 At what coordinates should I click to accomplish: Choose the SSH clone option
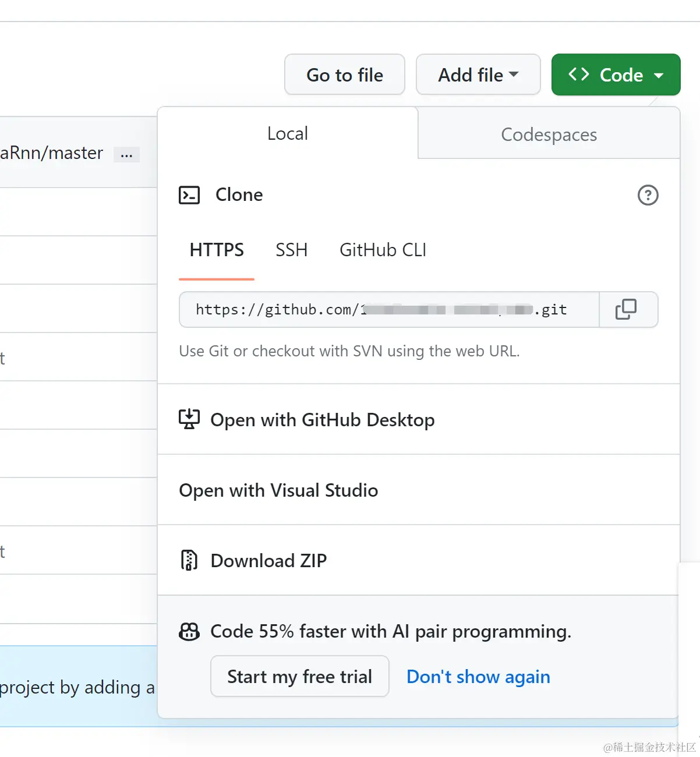(291, 250)
